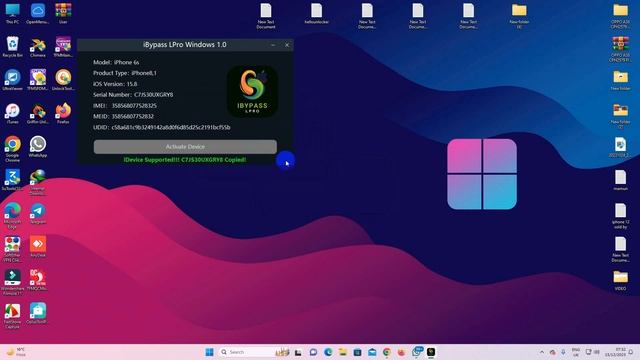The height and width of the screenshot is (360, 640).
Task: Open Internet Download Manager shortcut
Action: click(x=38, y=182)
